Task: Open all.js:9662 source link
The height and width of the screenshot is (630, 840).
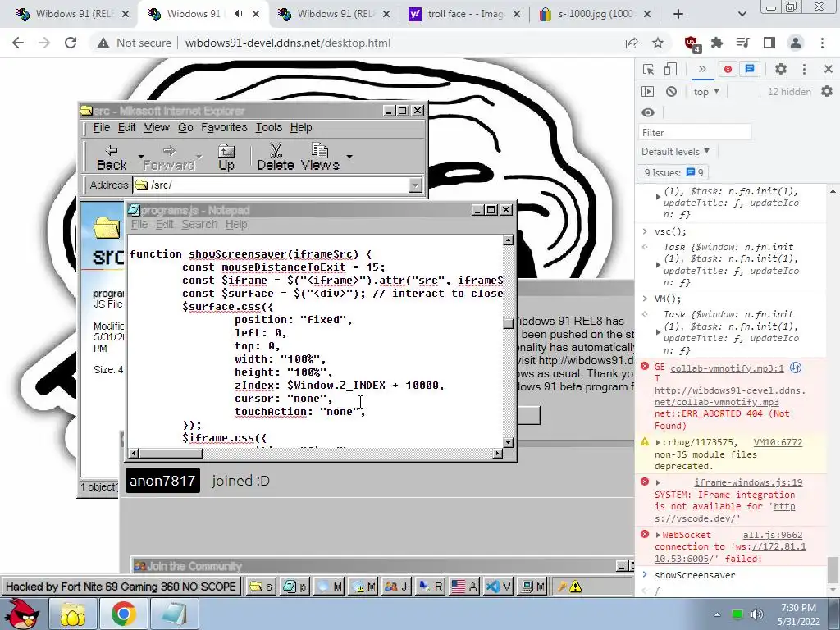Action: [773, 535]
